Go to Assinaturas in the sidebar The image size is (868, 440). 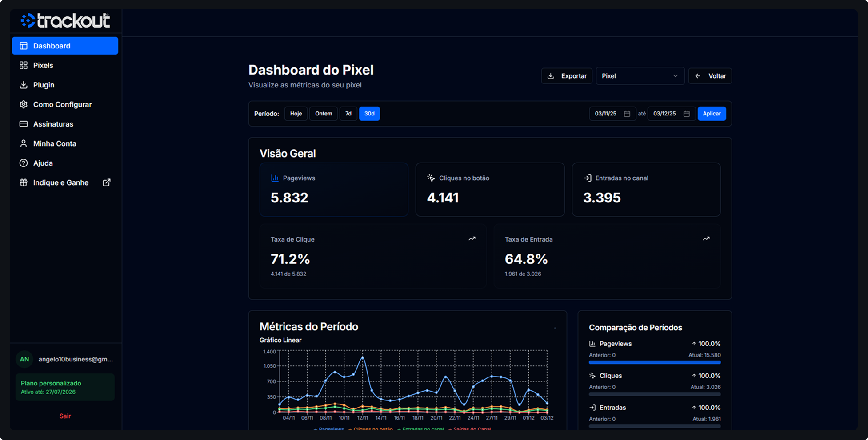click(53, 124)
